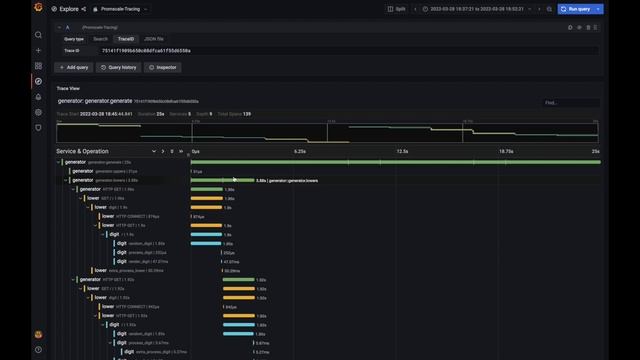This screenshot has width=640, height=360.
Task: Click the Run query button
Action: pos(576,9)
